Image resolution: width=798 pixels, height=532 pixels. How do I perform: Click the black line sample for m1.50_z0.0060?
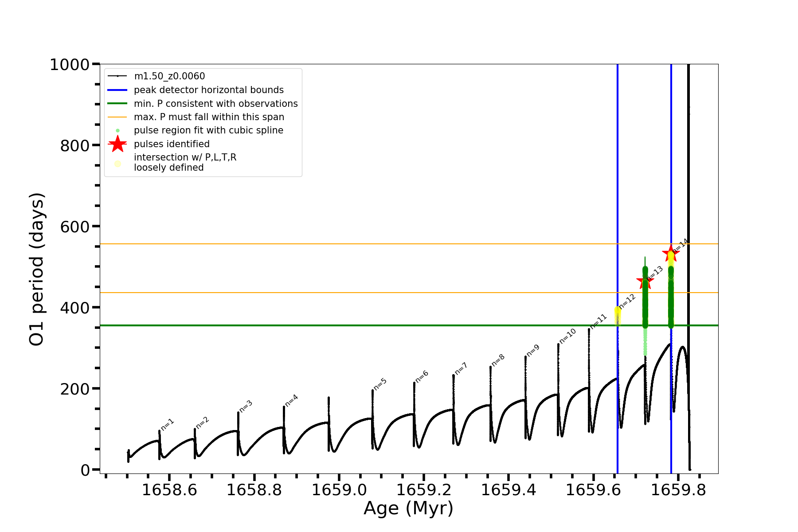point(117,76)
